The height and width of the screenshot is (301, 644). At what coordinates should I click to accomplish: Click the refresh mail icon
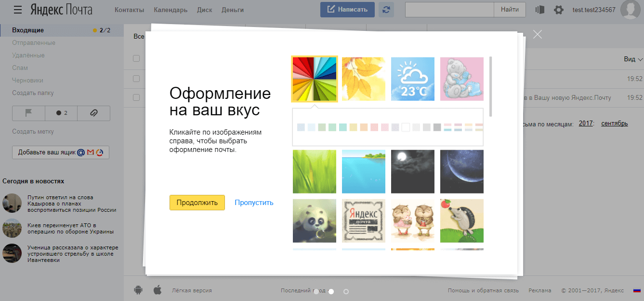[x=386, y=10]
